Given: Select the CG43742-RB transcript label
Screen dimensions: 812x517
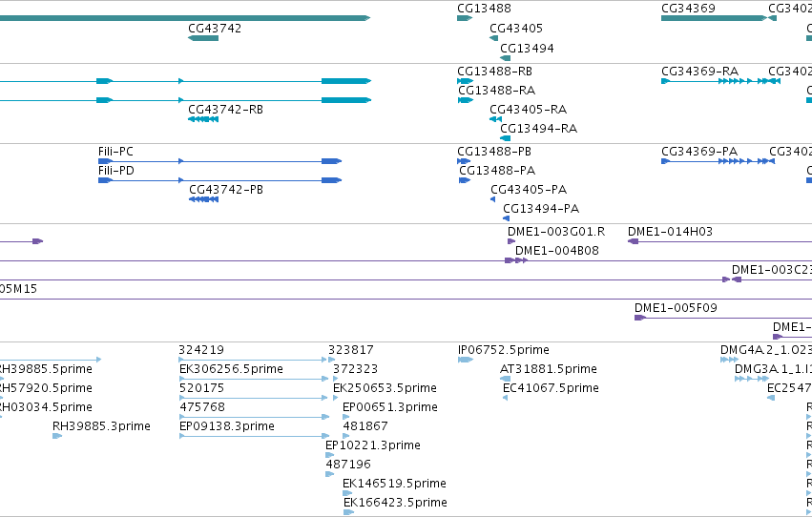Looking at the screenshot, I should 225,110.
